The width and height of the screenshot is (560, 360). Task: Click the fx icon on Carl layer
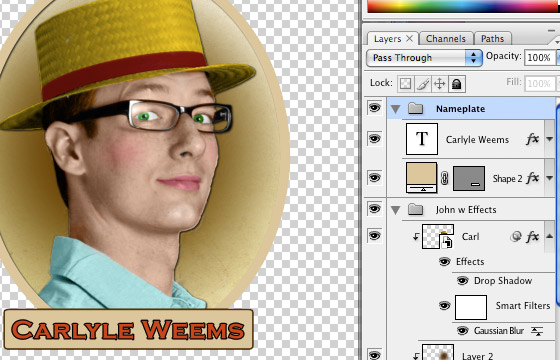point(532,236)
